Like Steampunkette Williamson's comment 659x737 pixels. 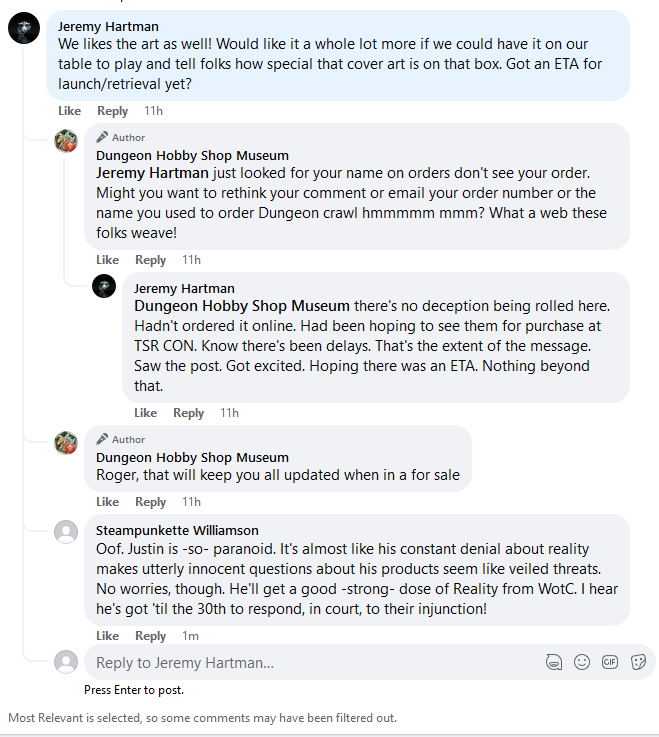point(107,636)
